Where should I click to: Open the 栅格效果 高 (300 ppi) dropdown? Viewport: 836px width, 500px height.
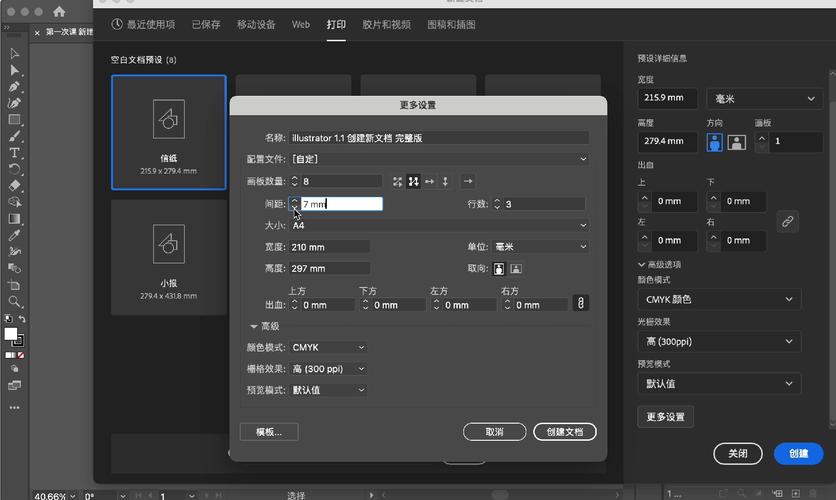click(x=328, y=369)
